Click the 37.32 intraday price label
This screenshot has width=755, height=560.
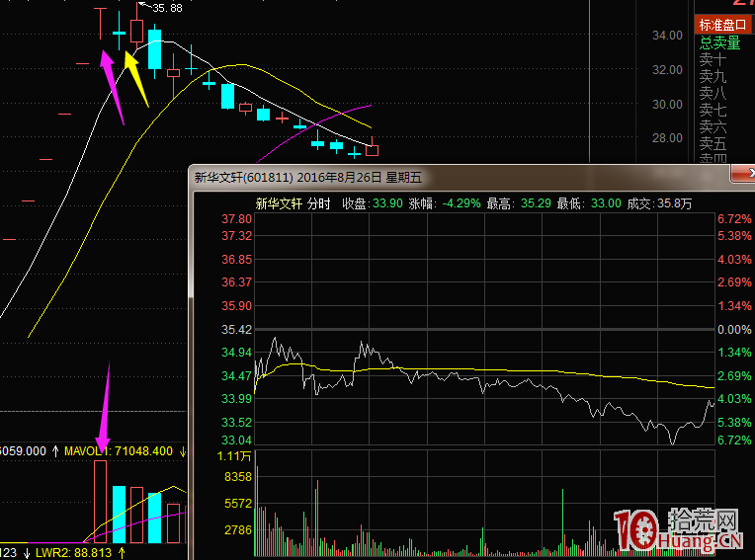(236, 236)
